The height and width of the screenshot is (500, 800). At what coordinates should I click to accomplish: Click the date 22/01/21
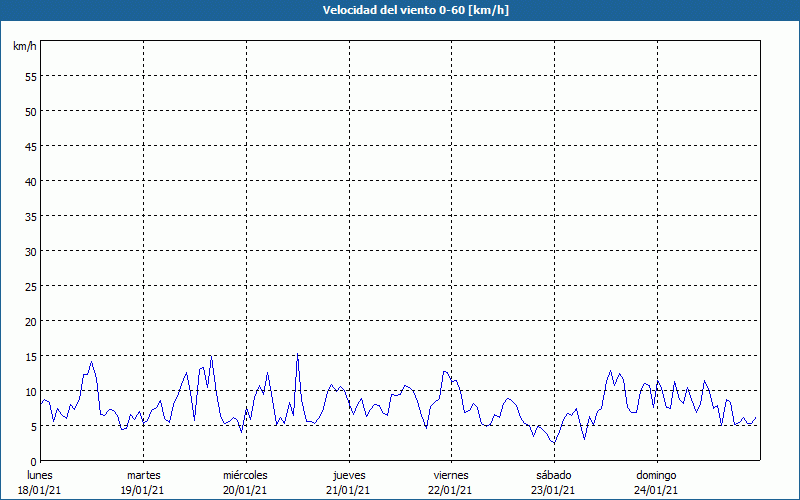coord(451,490)
